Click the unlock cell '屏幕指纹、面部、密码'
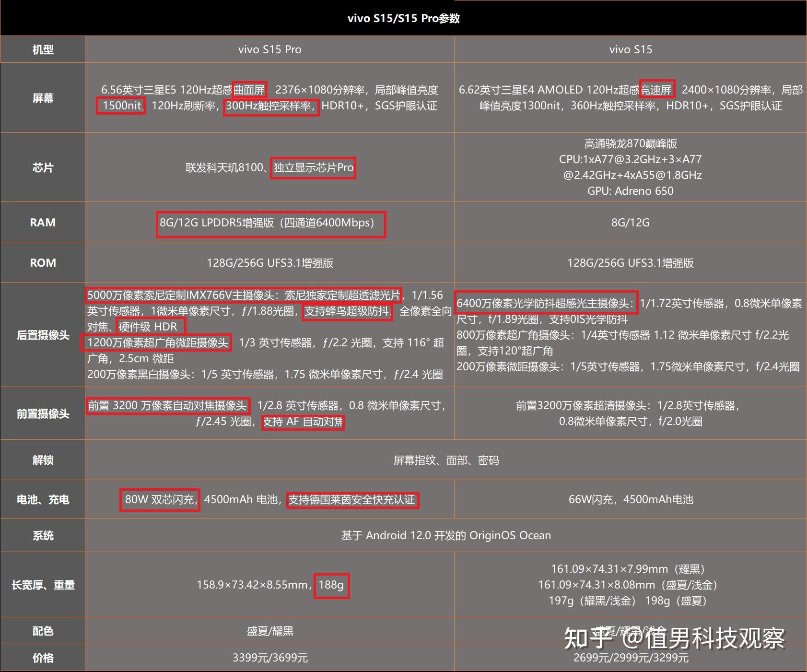Screen dimensions: 807x672 (446, 460)
